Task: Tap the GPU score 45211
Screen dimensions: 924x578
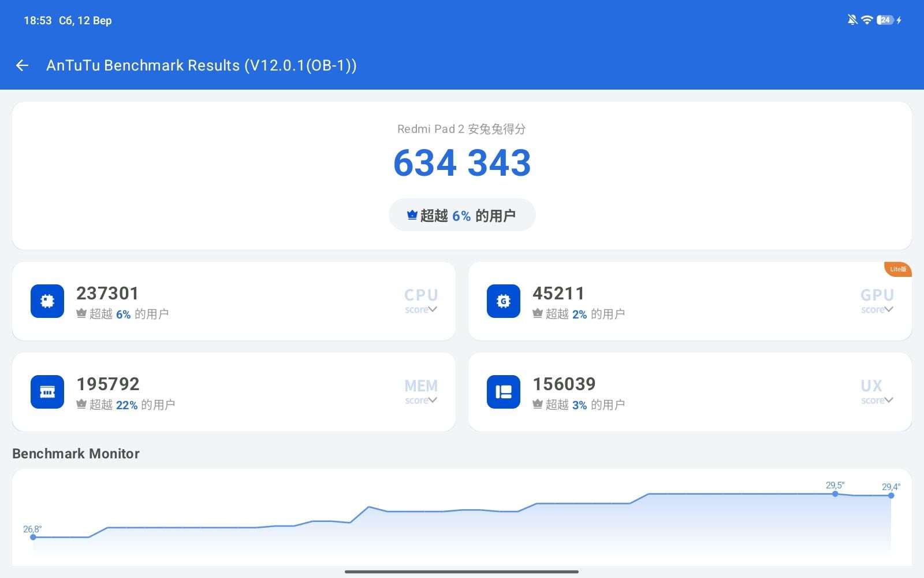Action: (x=558, y=293)
